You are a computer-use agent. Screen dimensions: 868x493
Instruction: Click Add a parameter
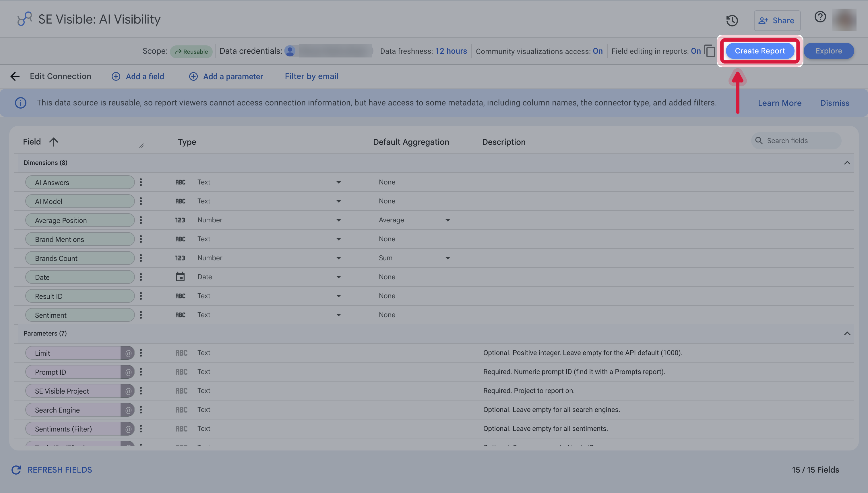[226, 76]
